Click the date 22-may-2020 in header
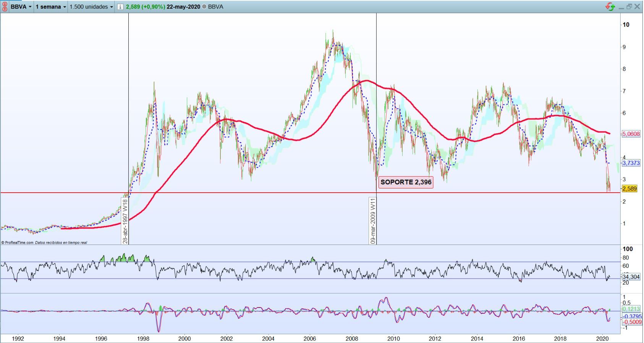644x343 pixels. (183, 7)
